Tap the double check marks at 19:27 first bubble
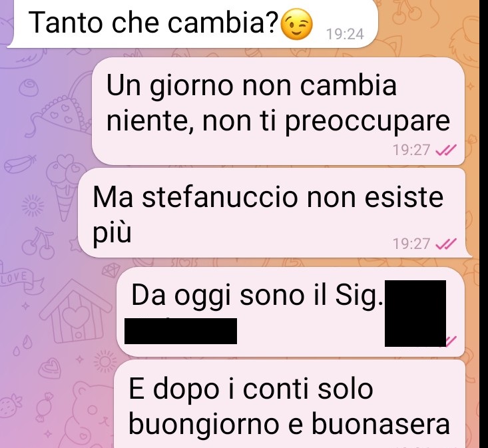This screenshot has height=448, width=488. [x=446, y=150]
